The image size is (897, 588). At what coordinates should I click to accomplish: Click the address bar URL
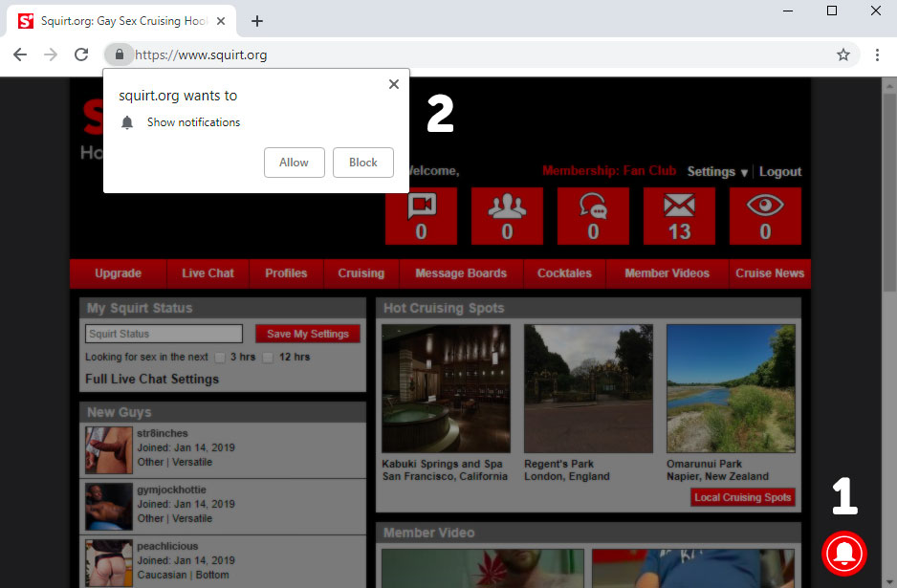[x=201, y=54]
